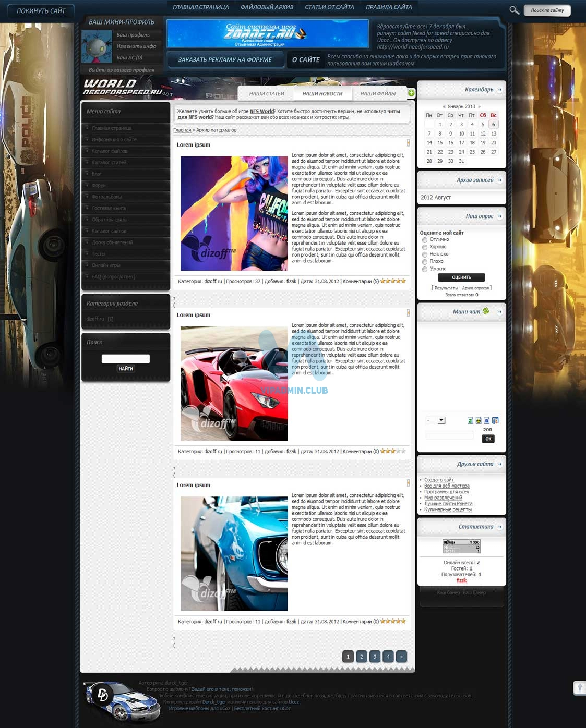The image size is (586, 728).
Task: Open Изменить инфо link
Action: point(136,46)
